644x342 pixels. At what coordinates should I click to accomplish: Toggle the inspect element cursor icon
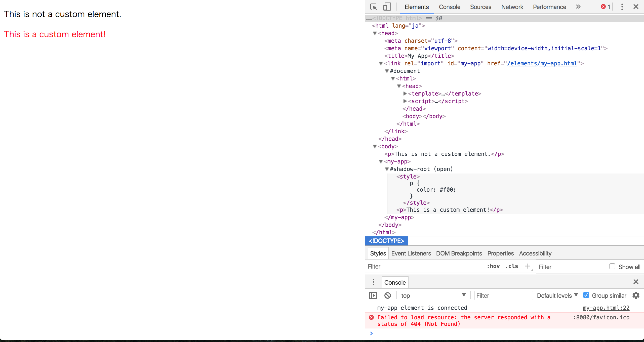click(x=374, y=7)
